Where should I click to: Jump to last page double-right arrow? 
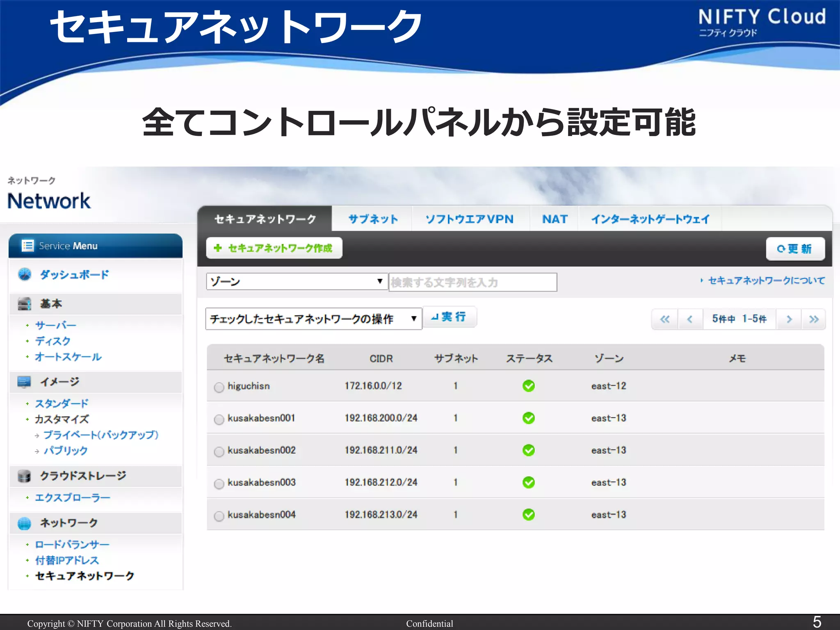click(814, 319)
